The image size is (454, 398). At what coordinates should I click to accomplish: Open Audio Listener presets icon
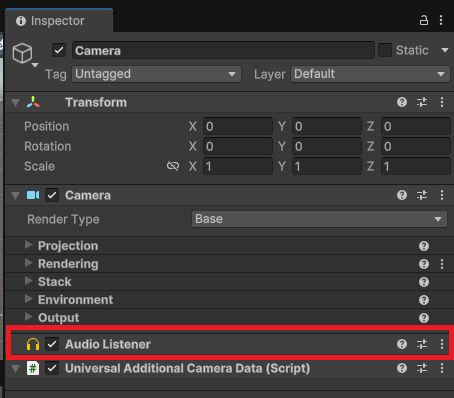[422, 344]
